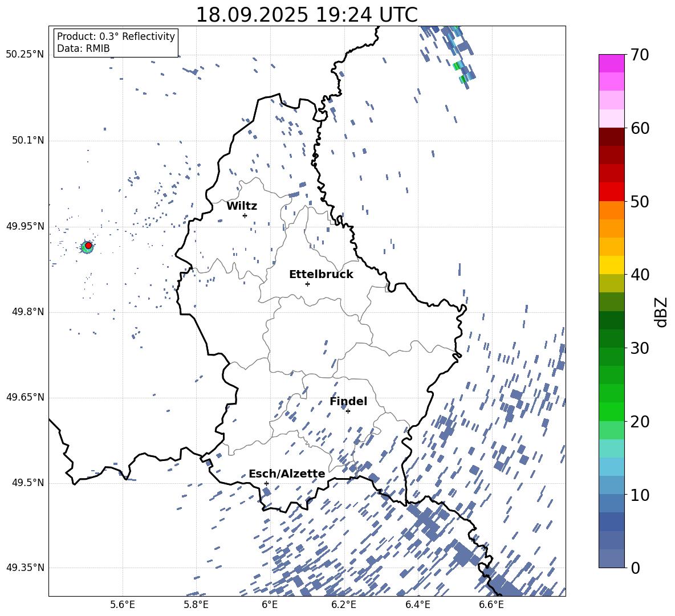Click the Product: 0.3° Reflectivity text
The width and height of the screenshot is (675, 616).
click(116, 36)
